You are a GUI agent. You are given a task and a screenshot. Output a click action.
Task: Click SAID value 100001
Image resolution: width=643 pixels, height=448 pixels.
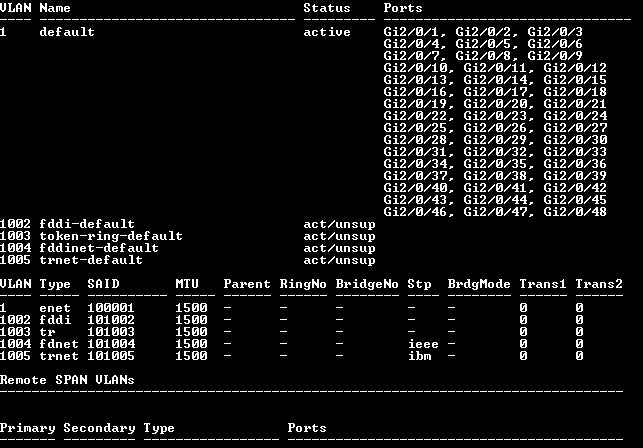point(111,308)
